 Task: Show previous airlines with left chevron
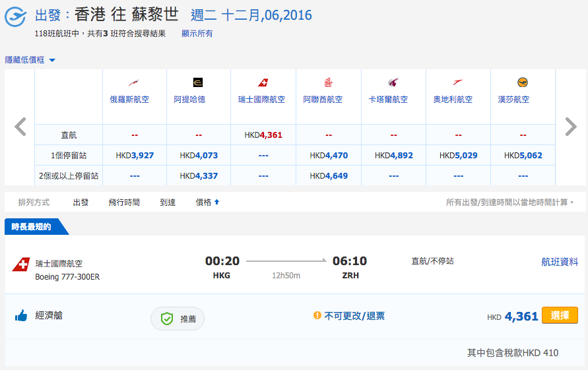(x=20, y=127)
